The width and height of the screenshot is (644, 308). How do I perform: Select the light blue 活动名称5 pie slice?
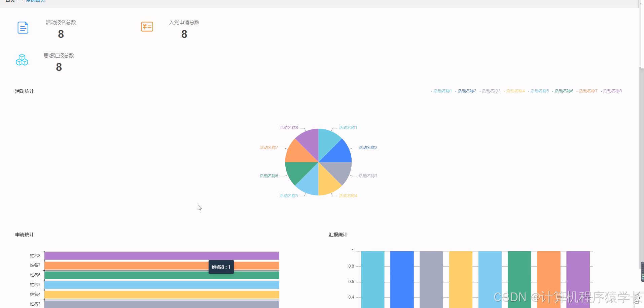pos(310,183)
